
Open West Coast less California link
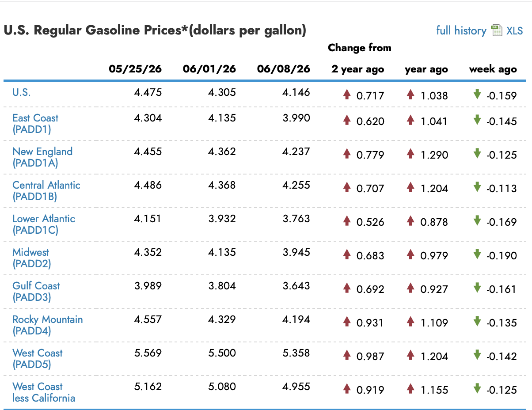coord(44,392)
